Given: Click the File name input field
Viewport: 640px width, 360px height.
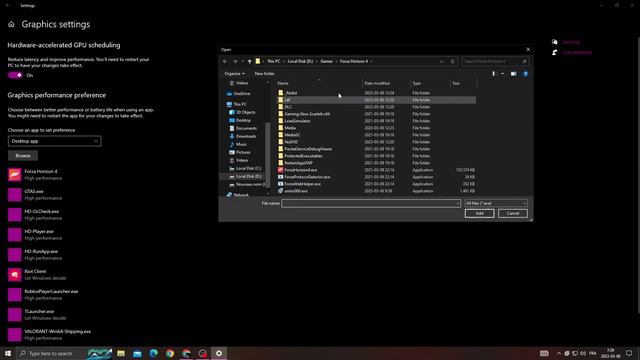Looking at the screenshot, I should pos(371,203).
